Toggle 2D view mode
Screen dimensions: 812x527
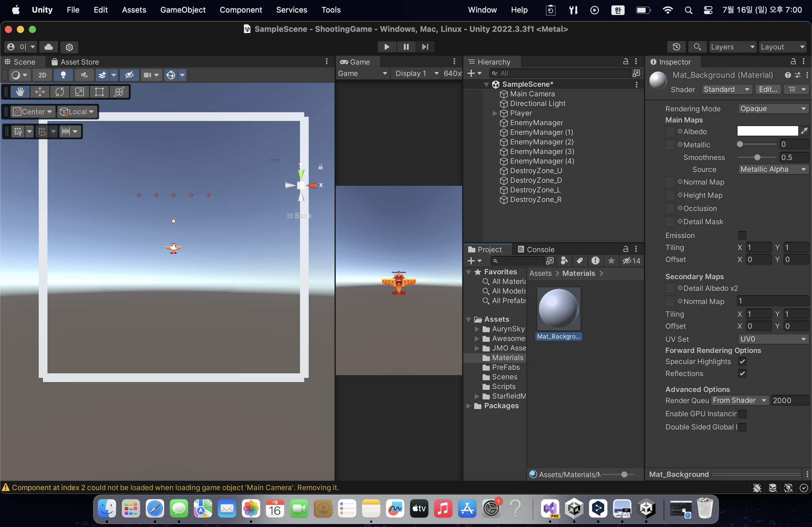coord(42,75)
